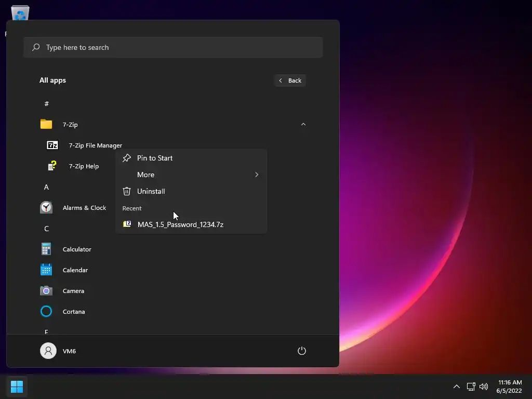Go Back from All apps

(290, 81)
